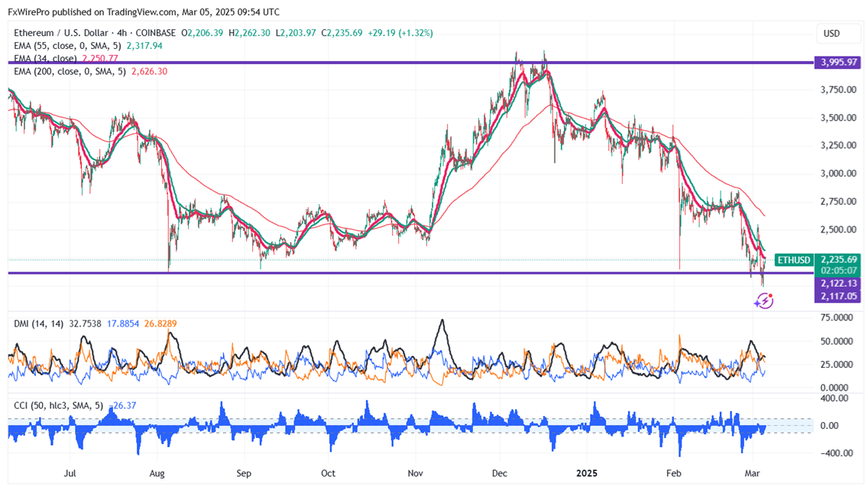
Task: Select the EMA (200, close, 0, SMA, 5) legend
Action: click(x=70, y=71)
